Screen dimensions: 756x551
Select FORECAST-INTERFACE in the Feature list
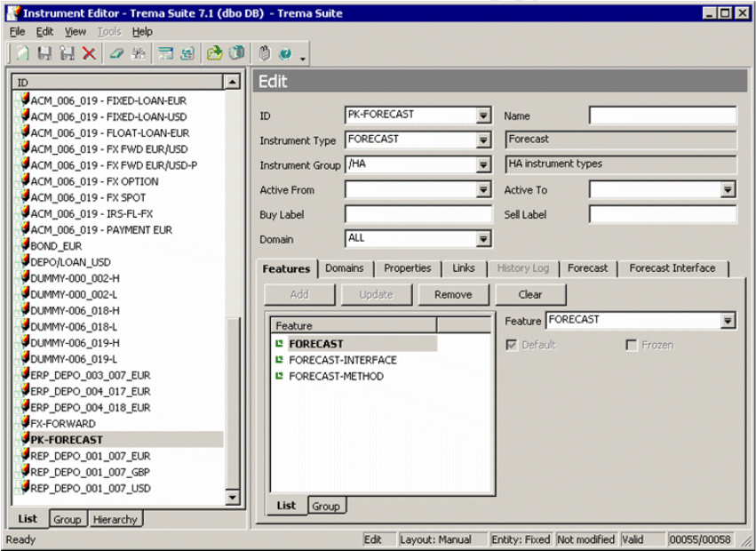(342, 360)
